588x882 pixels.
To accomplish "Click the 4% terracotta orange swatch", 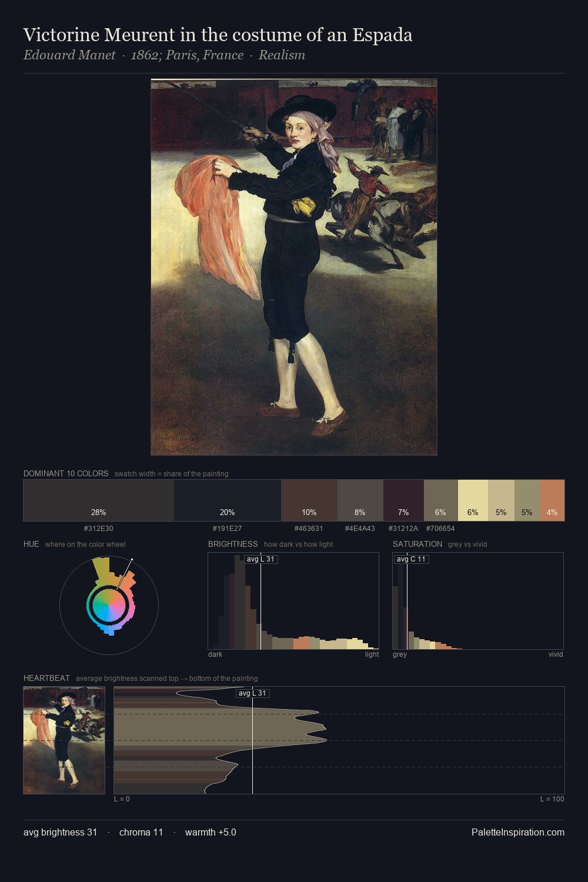I will click(x=552, y=500).
